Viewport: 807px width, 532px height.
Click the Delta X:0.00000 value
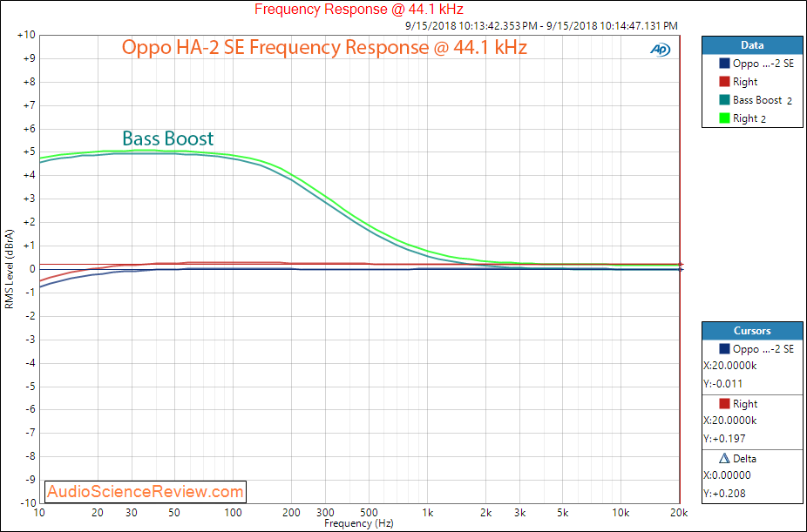[x=727, y=475]
